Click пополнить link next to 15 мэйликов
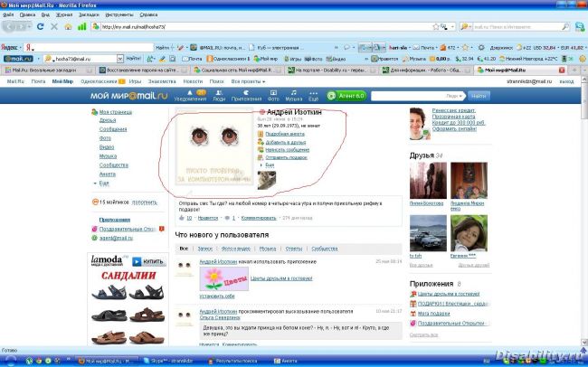588x367 pixels. (x=145, y=202)
